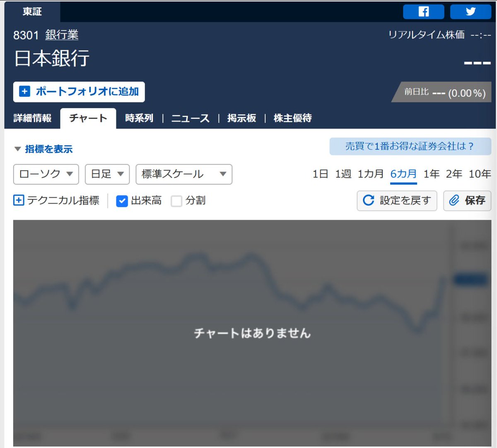The height and width of the screenshot is (448, 497).
Task: Add stock with ポートフォリオに追加 button
Action: [79, 92]
